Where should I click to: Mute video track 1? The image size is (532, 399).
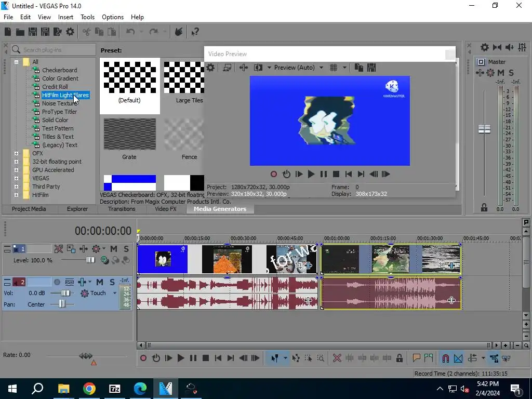tap(114, 249)
